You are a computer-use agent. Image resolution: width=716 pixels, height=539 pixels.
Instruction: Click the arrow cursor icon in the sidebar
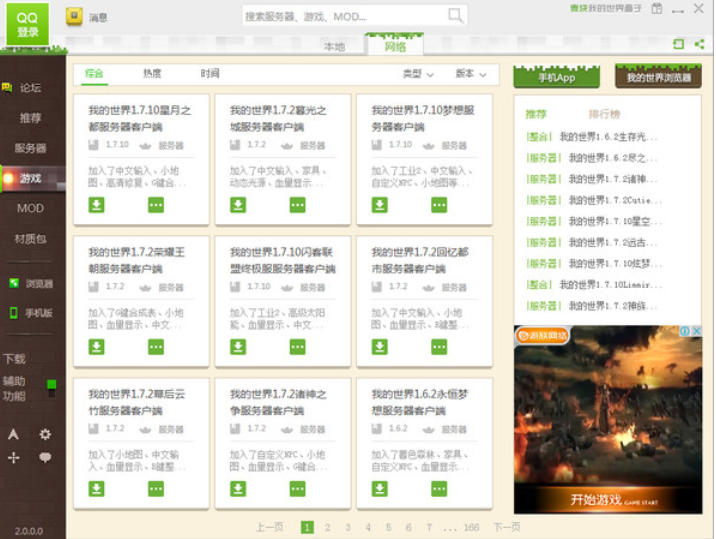coord(13,434)
